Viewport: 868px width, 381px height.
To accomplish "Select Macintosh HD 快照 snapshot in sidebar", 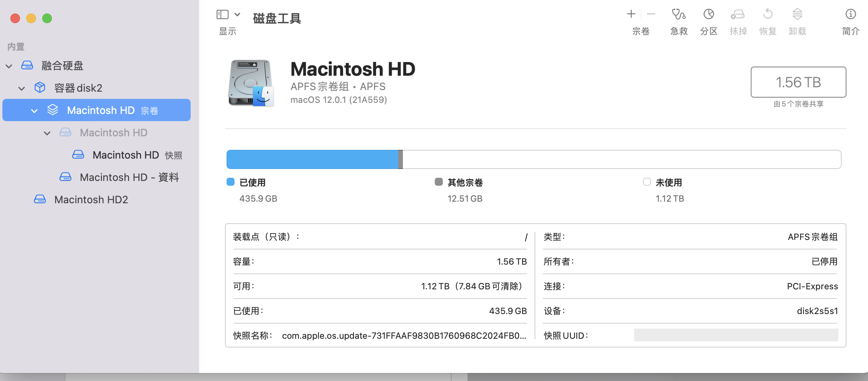I will click(x=126, y=155).
